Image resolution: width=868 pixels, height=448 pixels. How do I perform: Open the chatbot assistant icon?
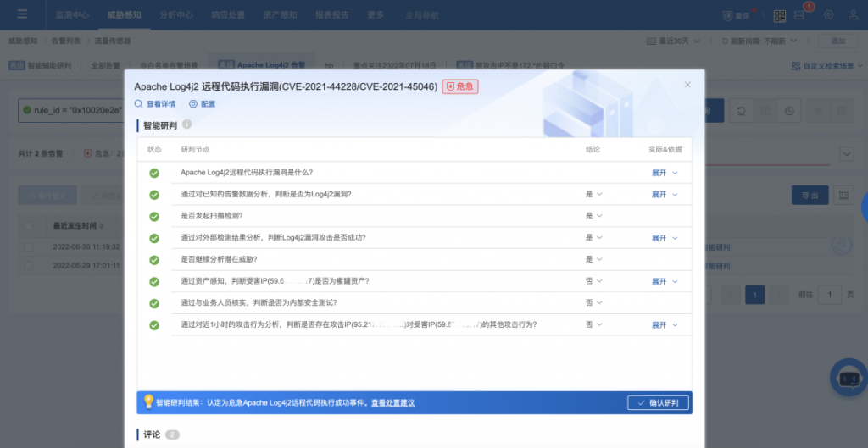click(x=849, y=379)
